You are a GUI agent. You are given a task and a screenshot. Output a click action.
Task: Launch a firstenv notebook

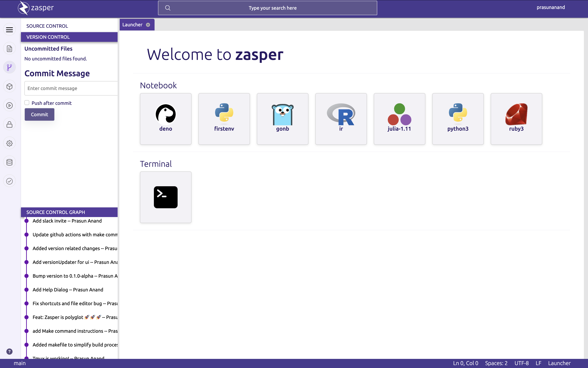pyautogui.click(x=224, y=119)
